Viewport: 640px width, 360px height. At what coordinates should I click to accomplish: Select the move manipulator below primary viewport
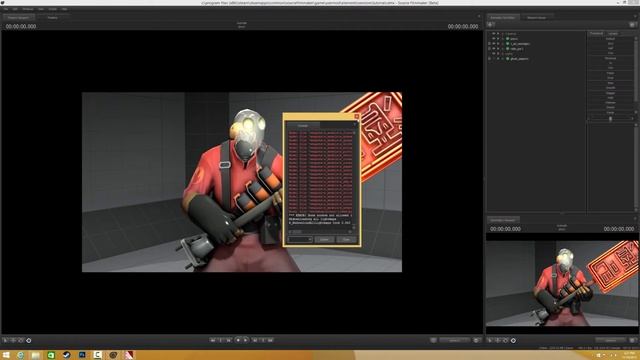[x=13, y=340]
